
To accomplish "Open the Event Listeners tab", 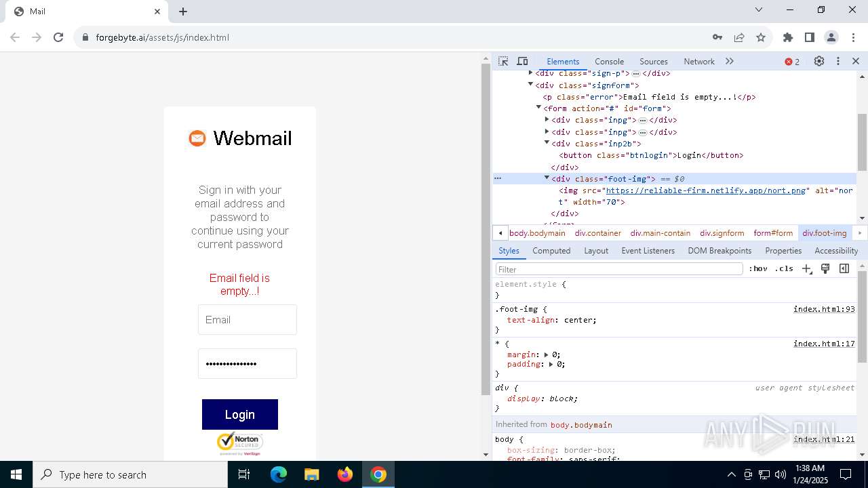I will (648, 251).
